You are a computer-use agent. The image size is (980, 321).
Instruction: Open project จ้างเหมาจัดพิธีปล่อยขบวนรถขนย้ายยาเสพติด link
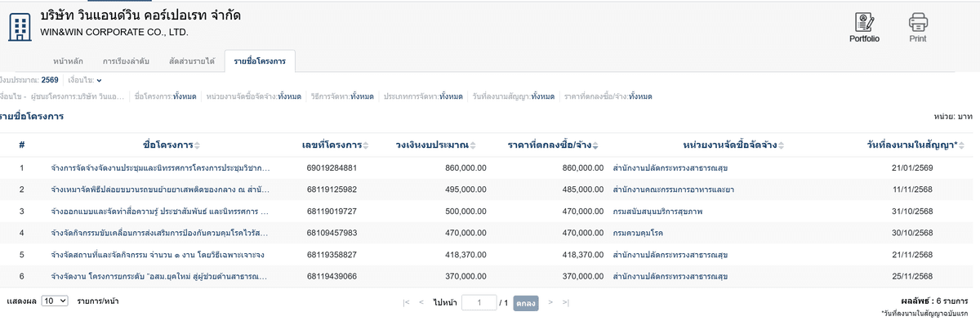pyautogui.click(x=160, y=189)
